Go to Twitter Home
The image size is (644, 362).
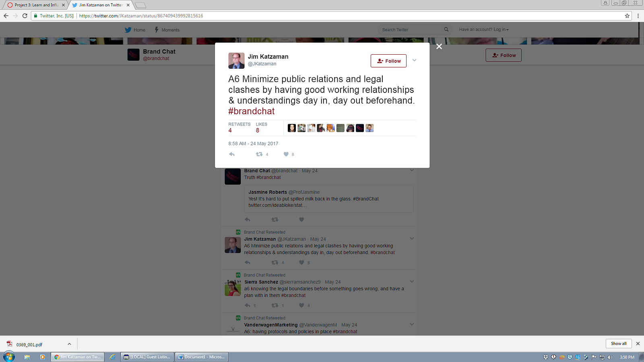point(135,30)
